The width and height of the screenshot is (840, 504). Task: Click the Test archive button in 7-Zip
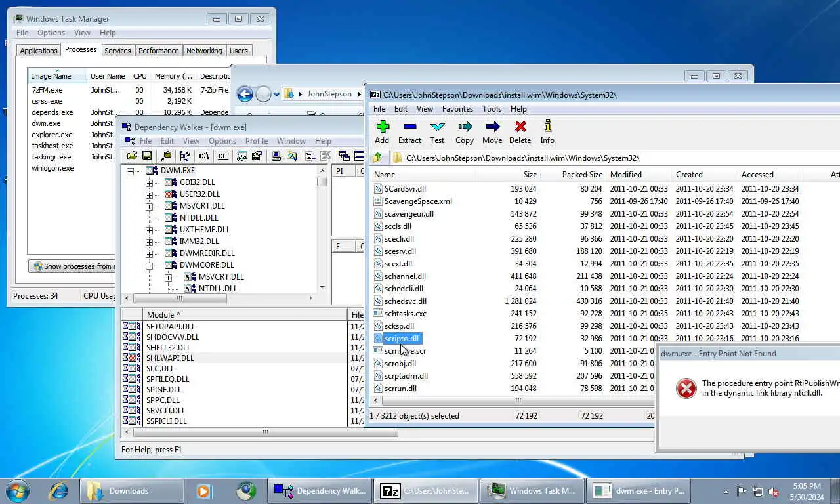(437, 132)
